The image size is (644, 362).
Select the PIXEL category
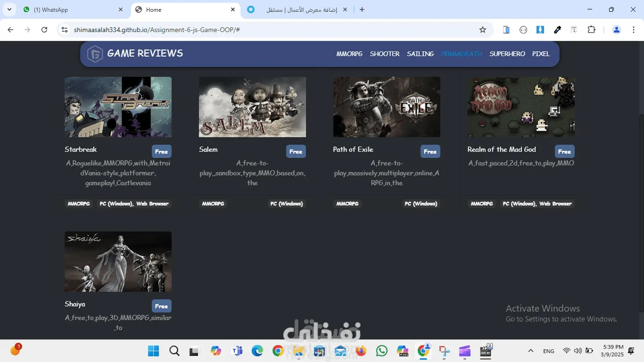tap(541, 54)
